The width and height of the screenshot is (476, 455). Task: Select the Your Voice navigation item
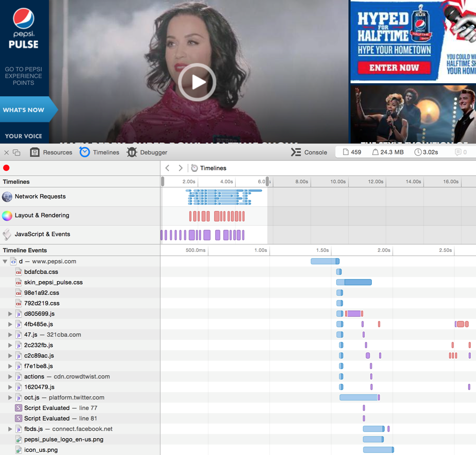[x=24, y=136]
